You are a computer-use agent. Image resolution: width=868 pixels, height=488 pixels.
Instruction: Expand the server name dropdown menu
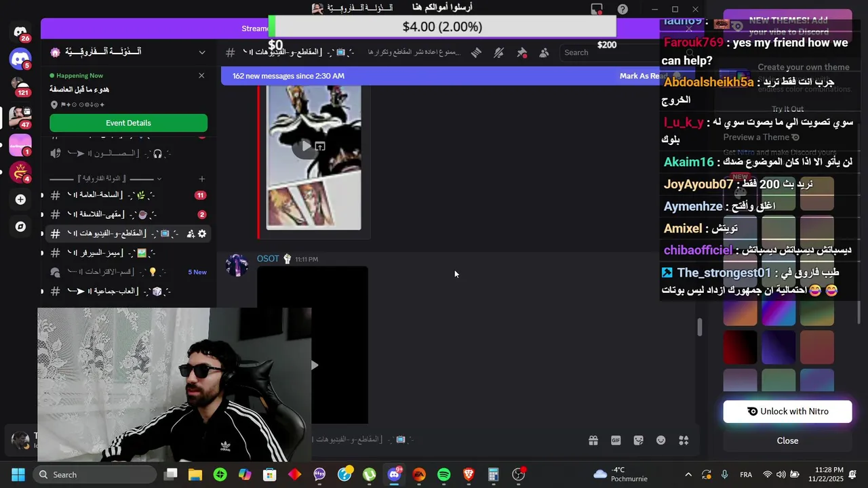point(202,52)
